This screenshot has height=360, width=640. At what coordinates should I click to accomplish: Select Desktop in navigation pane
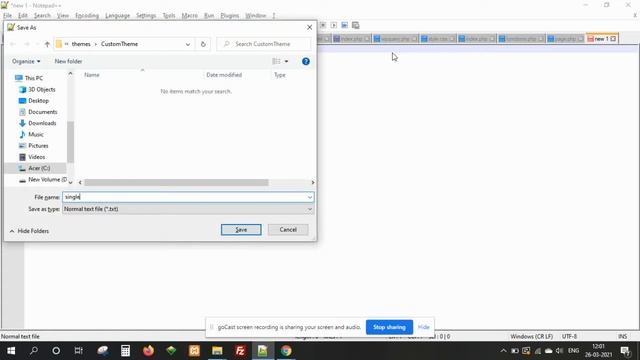pos(33,101)
